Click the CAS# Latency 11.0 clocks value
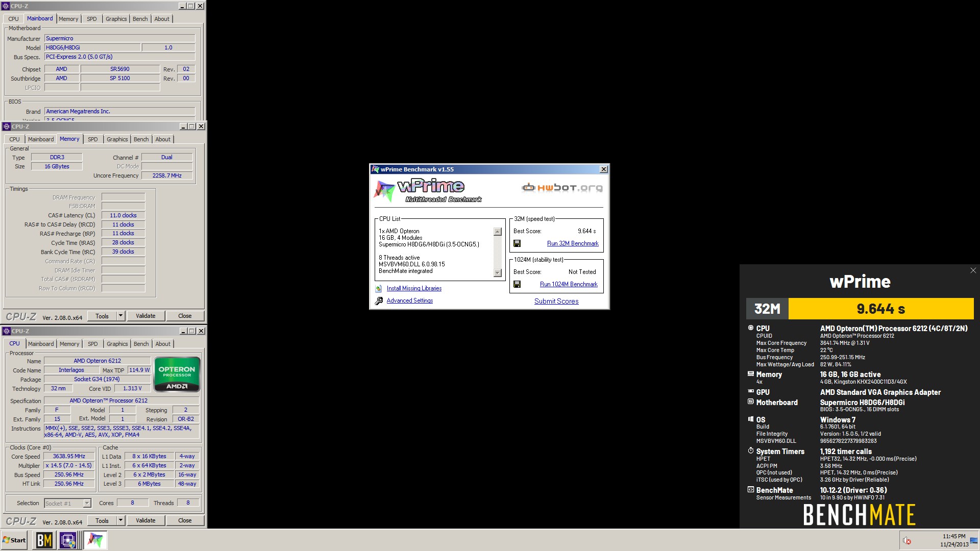The image size is (980, 551). point(123,215)
